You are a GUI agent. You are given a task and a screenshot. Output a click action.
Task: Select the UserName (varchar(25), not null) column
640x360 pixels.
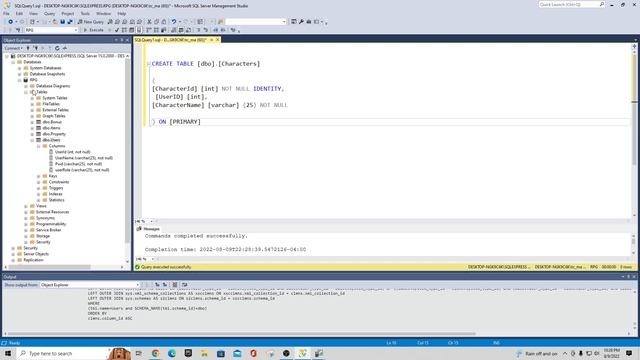tap(83, 158)
